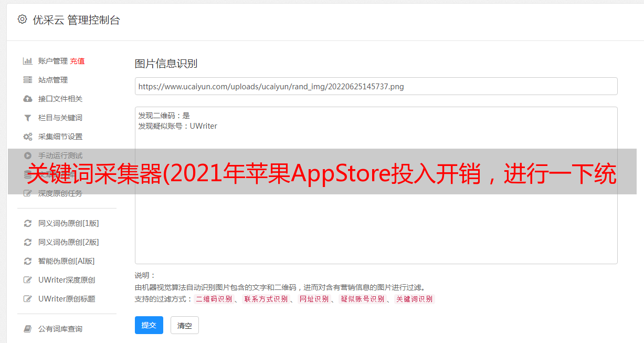Open 接口文件相关 menu item
The image size is (644, 343).
click(60, 99)
